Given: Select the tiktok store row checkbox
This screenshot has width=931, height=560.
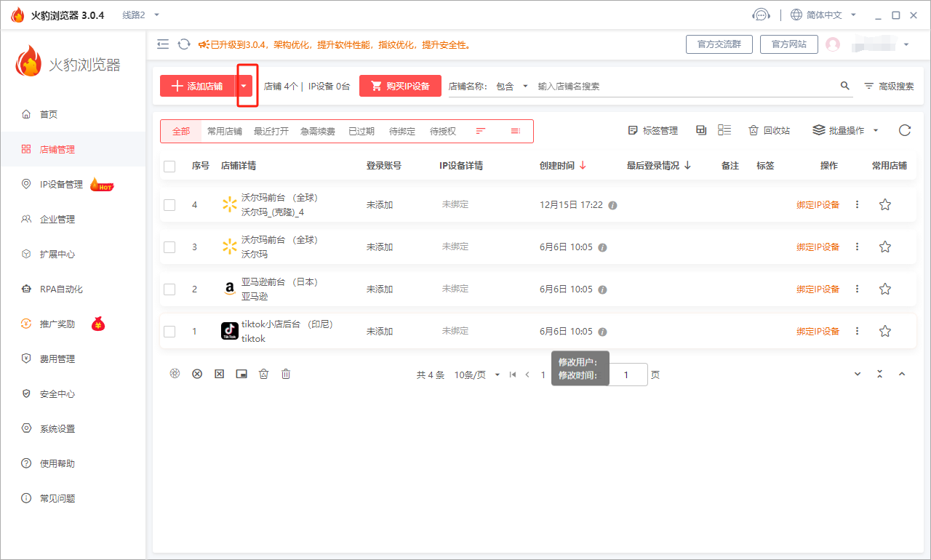Looking at the screenshot, I should [x=169, y=332].
